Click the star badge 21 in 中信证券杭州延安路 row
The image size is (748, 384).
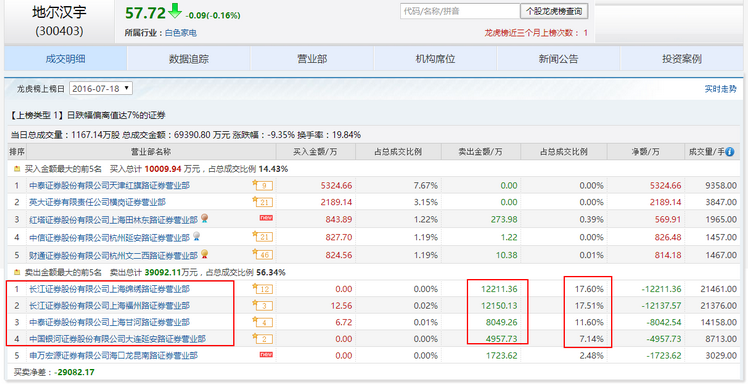pos(262,237)
